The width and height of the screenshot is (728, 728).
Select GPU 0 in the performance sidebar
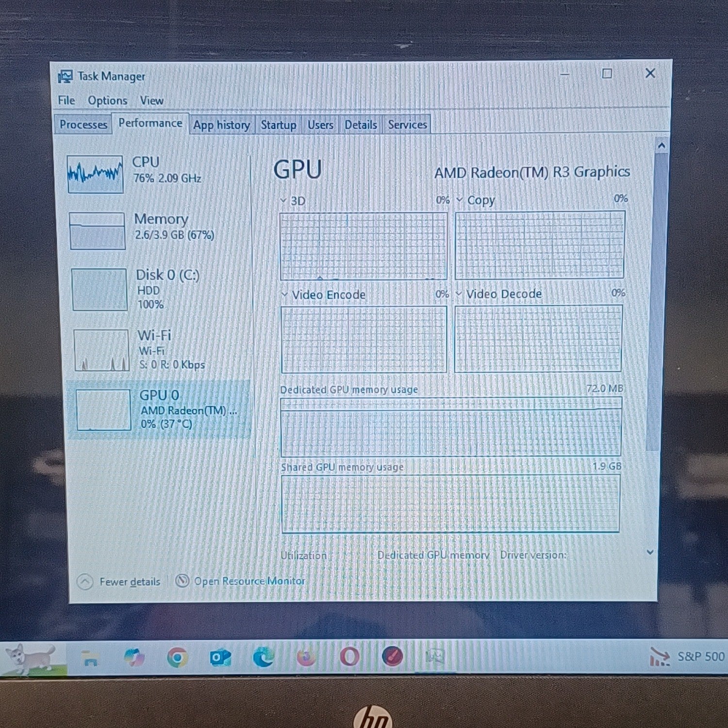(x=159, y=409)
